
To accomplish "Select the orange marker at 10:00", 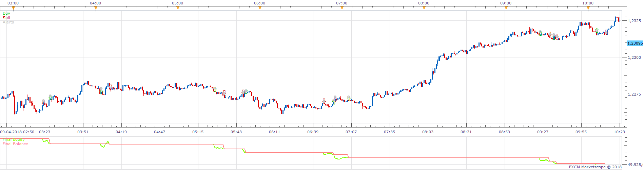I will pyautogui.click(x=588, y=8).
